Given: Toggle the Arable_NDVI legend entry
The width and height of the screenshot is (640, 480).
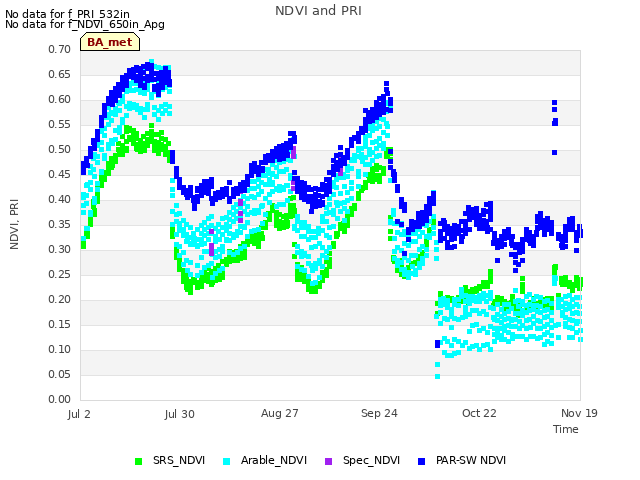Looking at the screenshot, I should [264, 460].
